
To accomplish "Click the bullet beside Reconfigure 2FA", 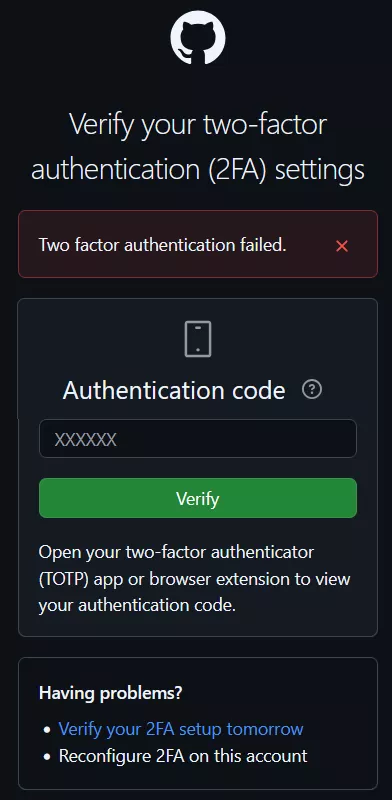I will click(47, 756).
